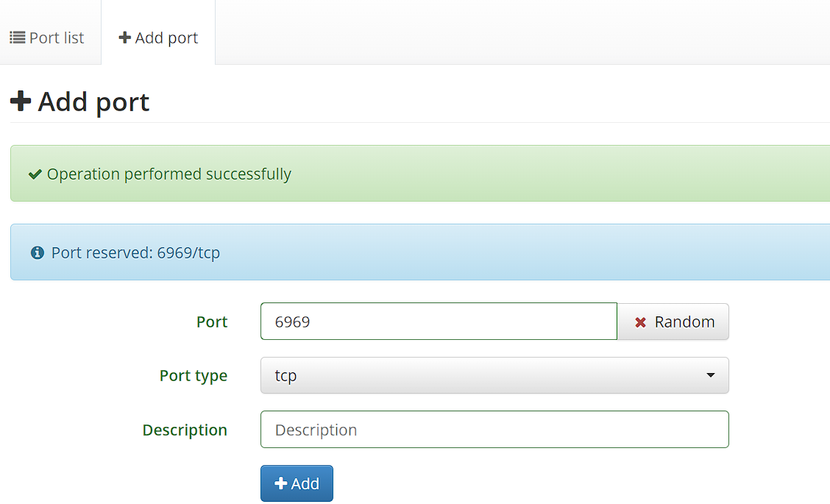The image size is (830, 504).
Task: Click into the Description text field
Action: click(494, 430)
